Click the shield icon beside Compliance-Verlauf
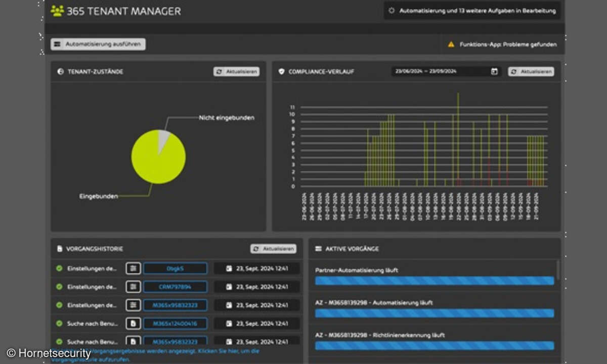Screen dimensions: 607x364 pos(281,72)
